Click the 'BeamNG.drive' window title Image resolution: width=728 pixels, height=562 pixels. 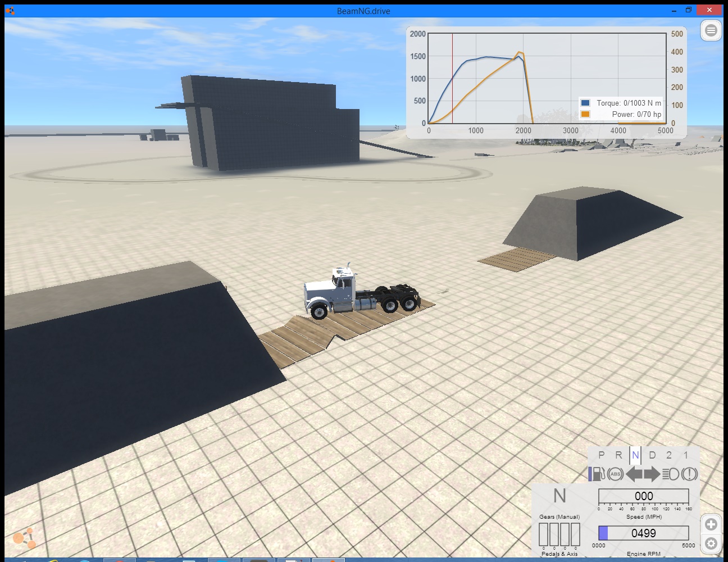coord(363,11)
